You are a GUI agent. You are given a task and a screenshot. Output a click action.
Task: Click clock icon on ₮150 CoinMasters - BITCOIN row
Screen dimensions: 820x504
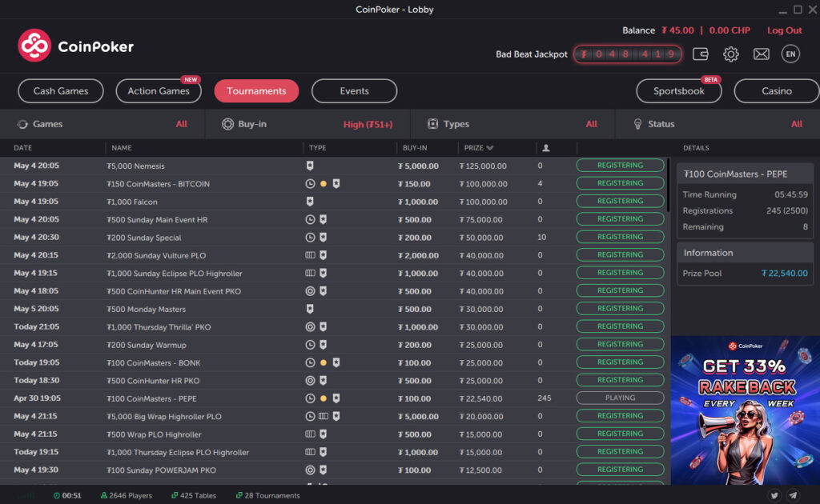[310, 184]
